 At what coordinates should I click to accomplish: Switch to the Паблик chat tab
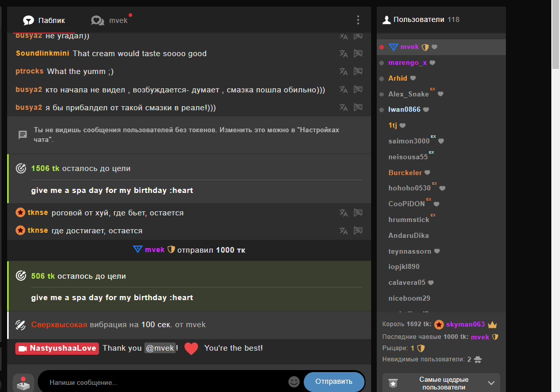[x=44, y=20]
